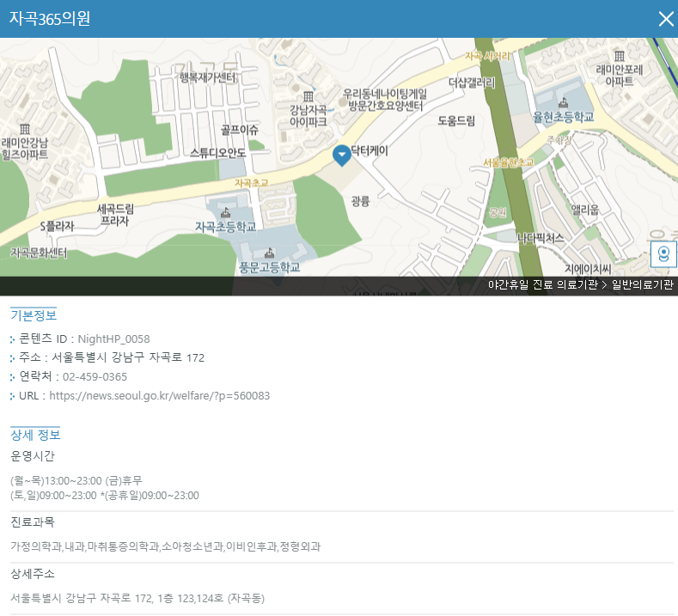
Task: Click the blue location marker pin
Action: [x=342, y=156]
